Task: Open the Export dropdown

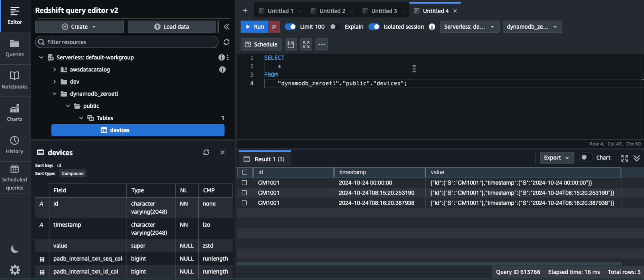Action: pos(557,158)
